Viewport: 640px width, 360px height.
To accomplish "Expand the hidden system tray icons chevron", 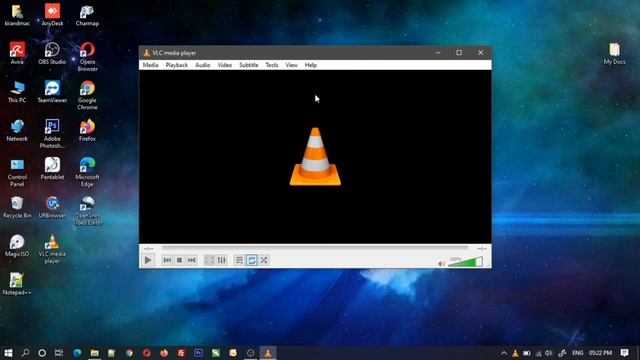I will click(504, 353).
